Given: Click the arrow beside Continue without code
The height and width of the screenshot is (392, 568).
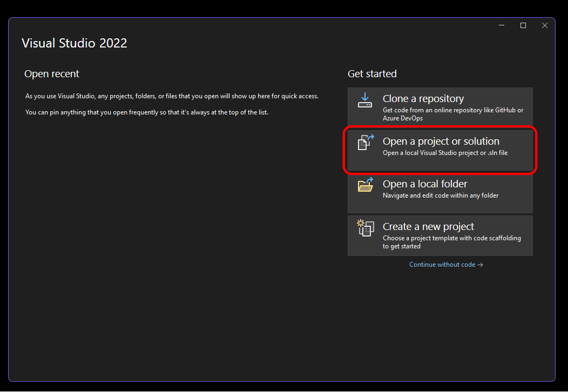Looking at the screenshot, I should pyautogui.click(x=480, y=265).
